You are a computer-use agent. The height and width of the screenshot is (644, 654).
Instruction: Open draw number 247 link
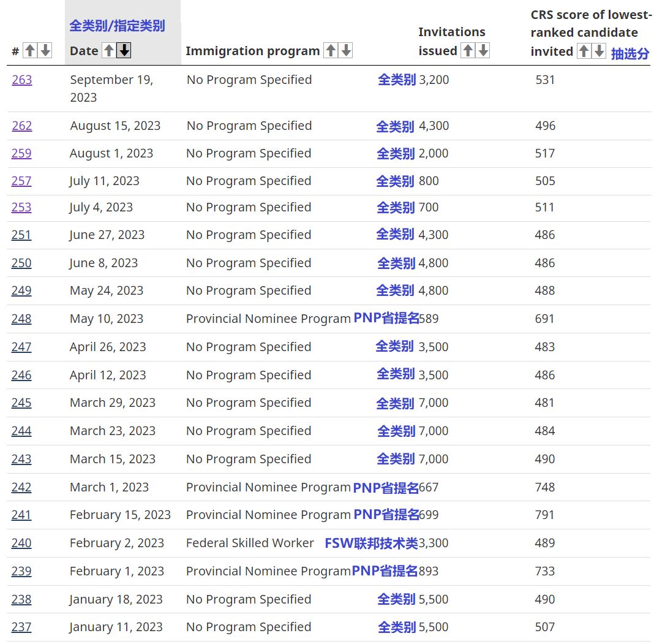(21, 347)
